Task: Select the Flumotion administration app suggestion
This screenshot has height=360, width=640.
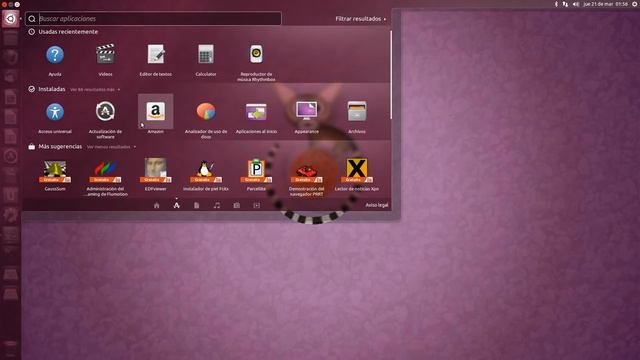Action: [x=105, y=171]
